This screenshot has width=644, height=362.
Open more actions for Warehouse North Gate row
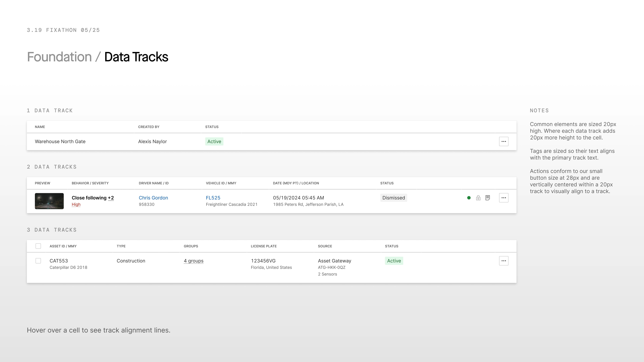click(x=503, y=141)
